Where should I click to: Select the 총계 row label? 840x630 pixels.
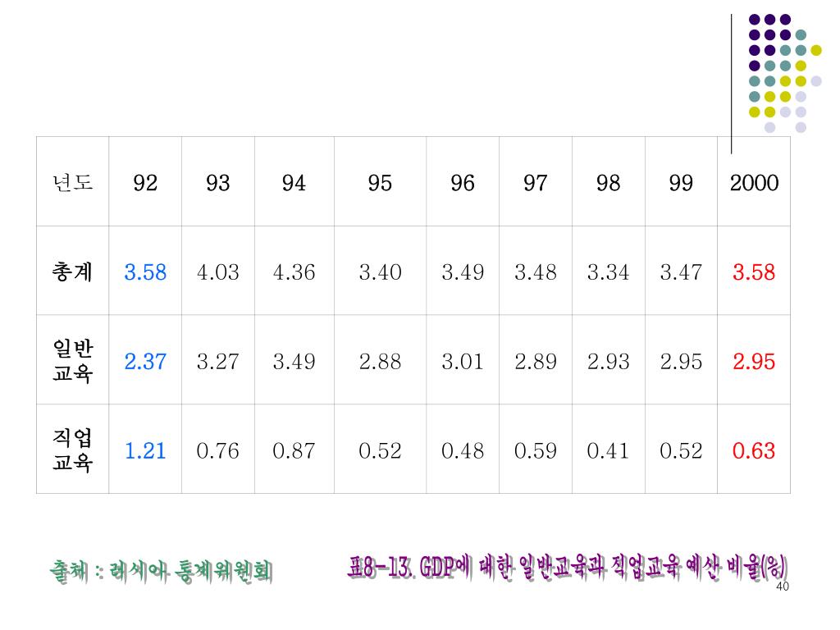point(72,271)
